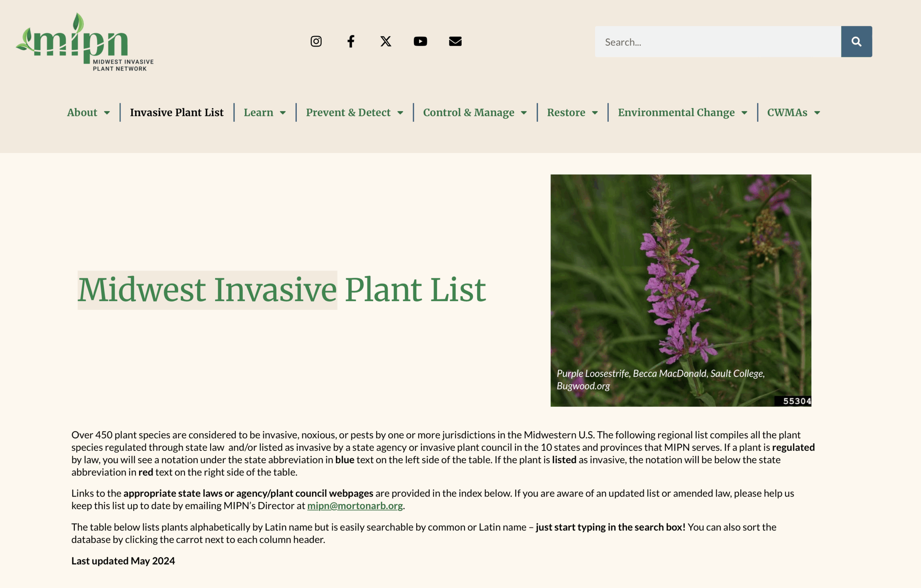The image size is (921, 588).
Task: Open the X (Twitter) social icon
Action: [386, 41]
